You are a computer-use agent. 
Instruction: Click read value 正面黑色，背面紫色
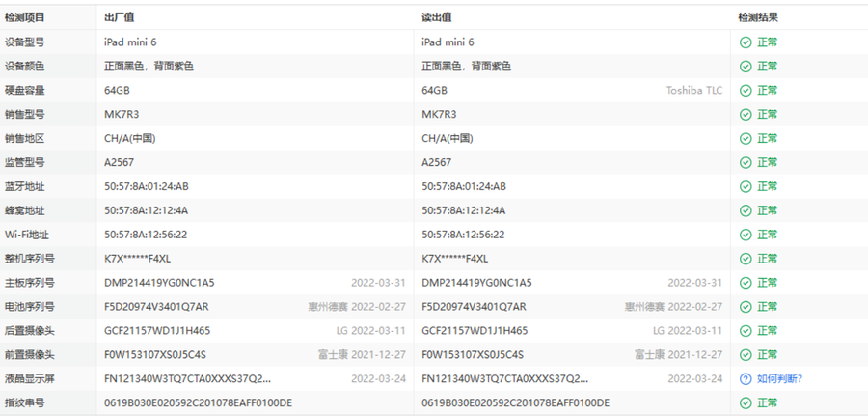[x=466, y=67]
